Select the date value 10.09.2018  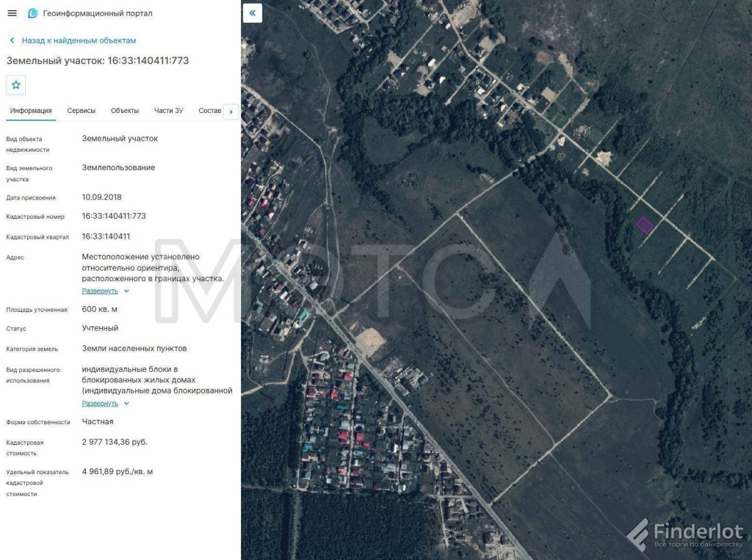point(101,197)
